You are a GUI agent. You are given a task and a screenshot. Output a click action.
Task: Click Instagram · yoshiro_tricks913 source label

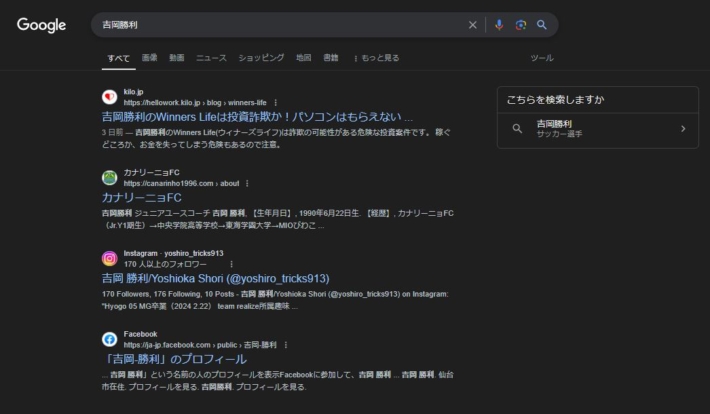click(x=173, y=253)
